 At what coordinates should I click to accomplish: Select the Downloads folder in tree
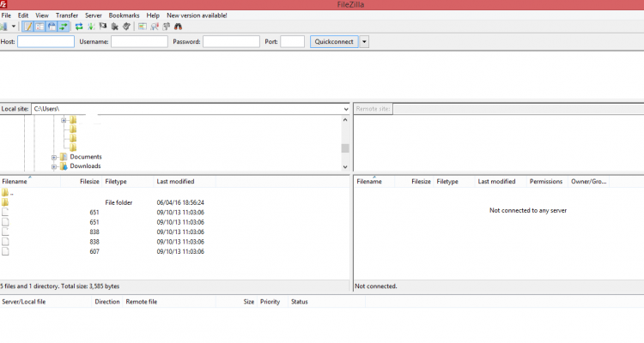click(x=85, y=165)
